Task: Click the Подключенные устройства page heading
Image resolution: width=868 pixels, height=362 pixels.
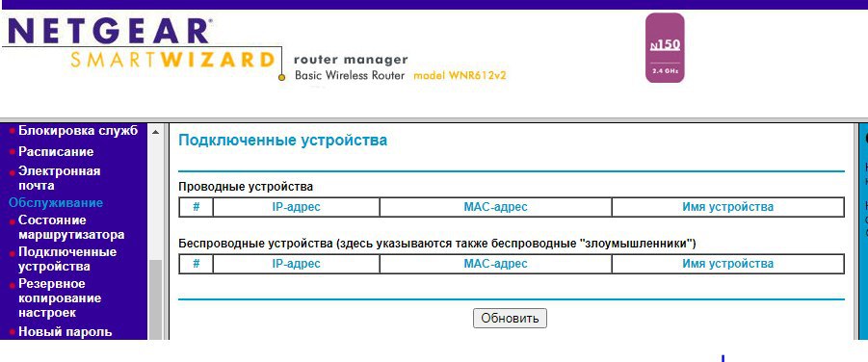Action: click(x=282, y=141)
